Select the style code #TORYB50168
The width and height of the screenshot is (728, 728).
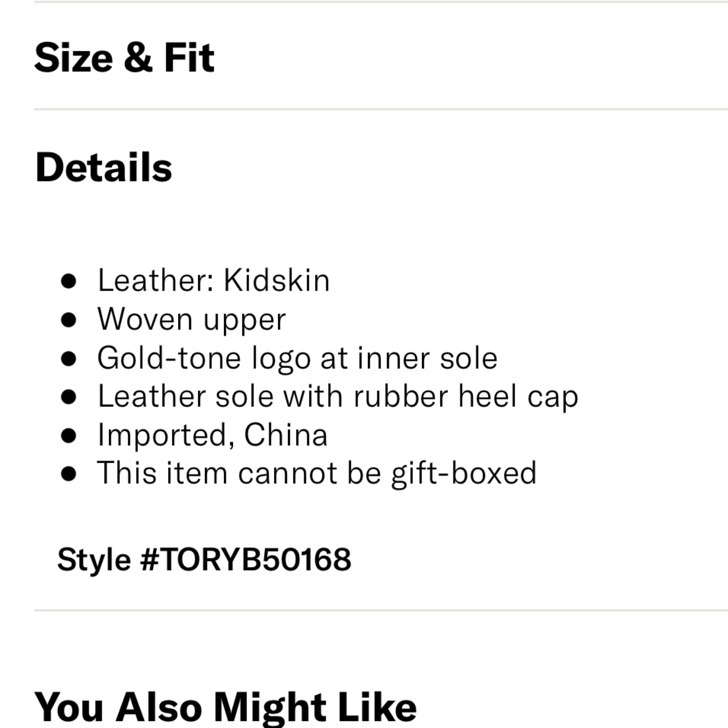coord(246,560)
